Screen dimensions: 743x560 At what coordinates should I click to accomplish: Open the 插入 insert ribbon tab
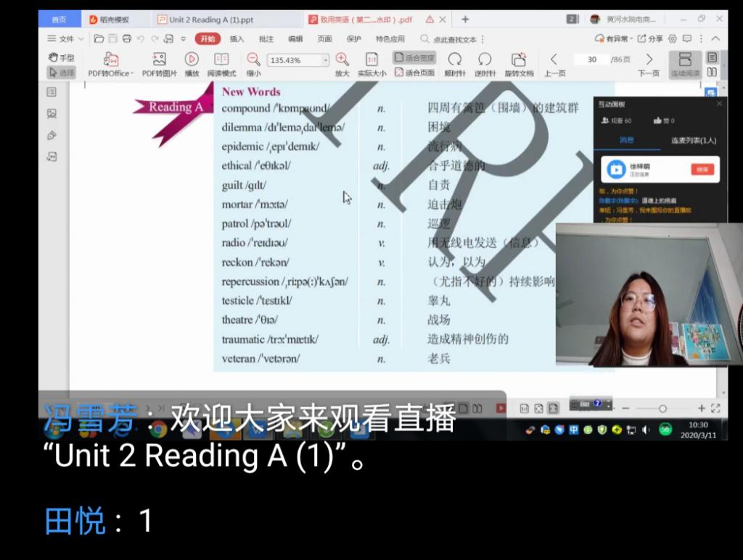237,38
